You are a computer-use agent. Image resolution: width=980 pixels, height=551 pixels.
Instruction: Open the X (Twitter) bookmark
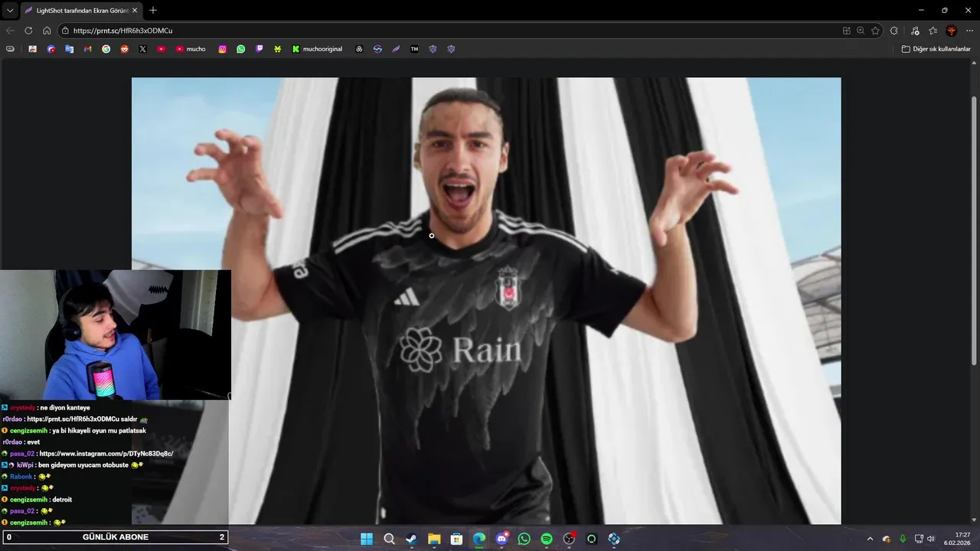click(x=142, y=49)
